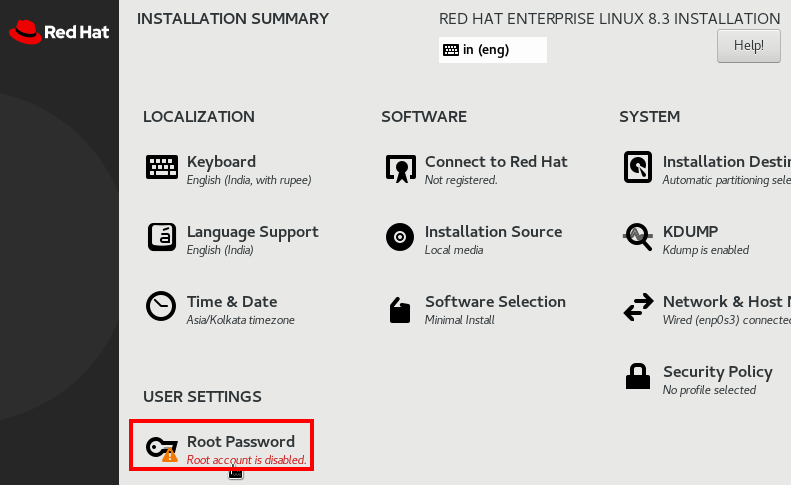Open the Security Policy label

tap(717, 371)
